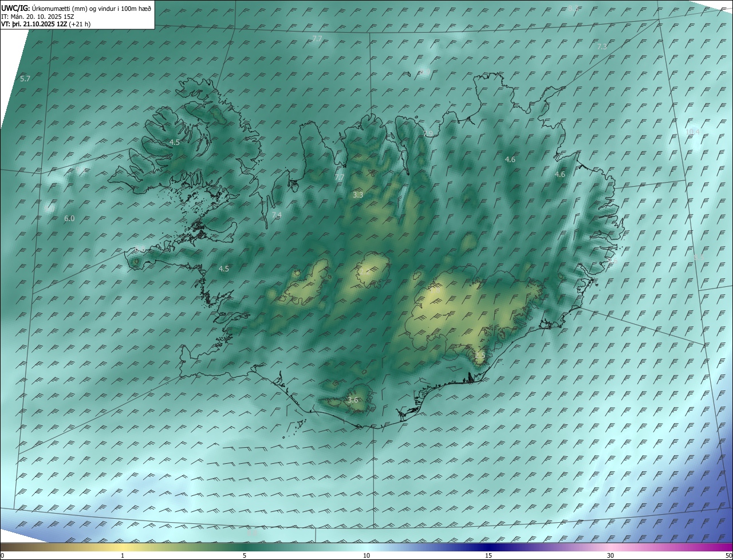
Task: Click the 3.6 label on the southern glacier
Action: (x=353, y=400)
